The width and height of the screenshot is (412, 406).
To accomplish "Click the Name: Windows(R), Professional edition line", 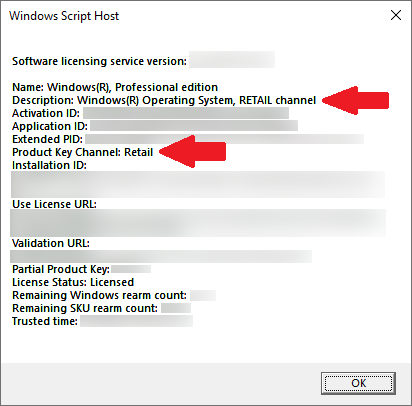I will tap(115, 87).
